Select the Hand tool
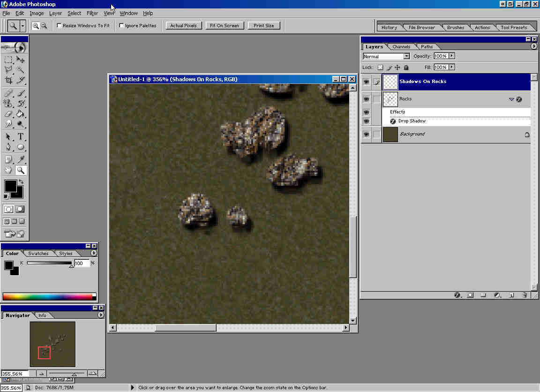The height and width of the screenshot is (392, 540). (x=8, y=171)
